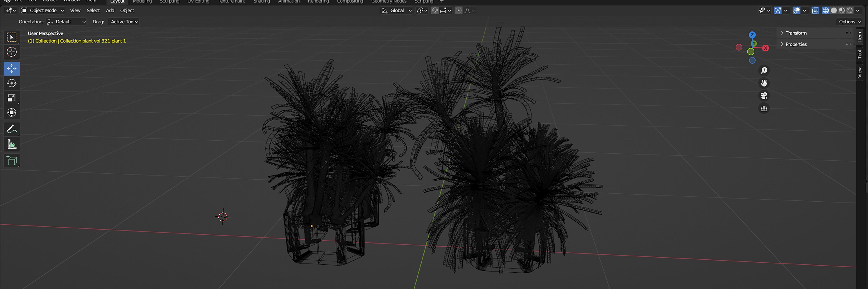
Task: Switch between perspective and orthographic view
Action: tap(764, 109)
